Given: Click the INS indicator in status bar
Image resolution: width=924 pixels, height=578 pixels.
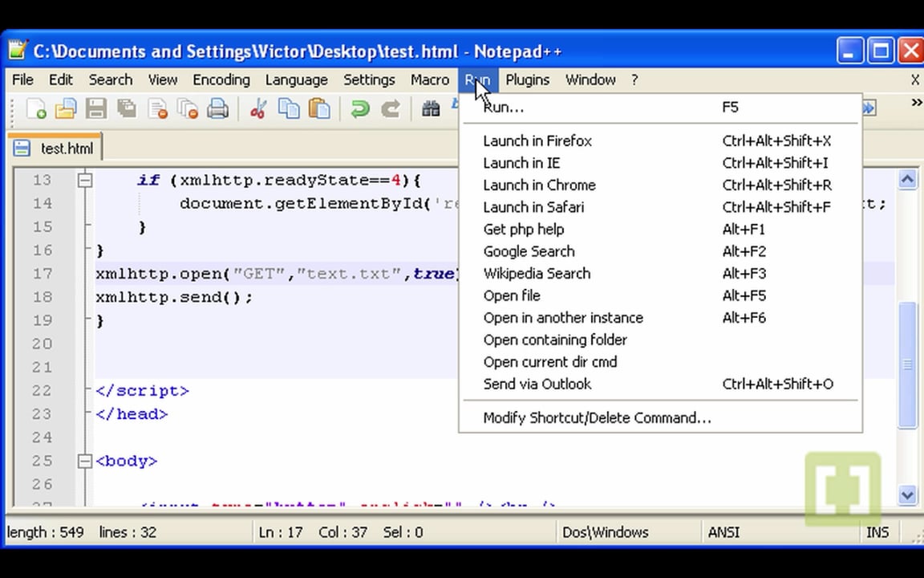Looking at the screenshot, I should 877,532.
